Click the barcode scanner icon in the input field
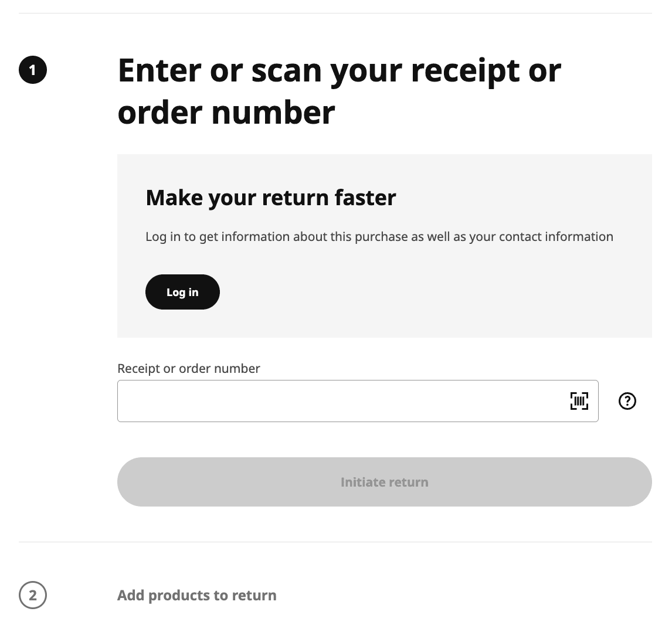This screenshot has height=632, width=672. coord(579,400)
